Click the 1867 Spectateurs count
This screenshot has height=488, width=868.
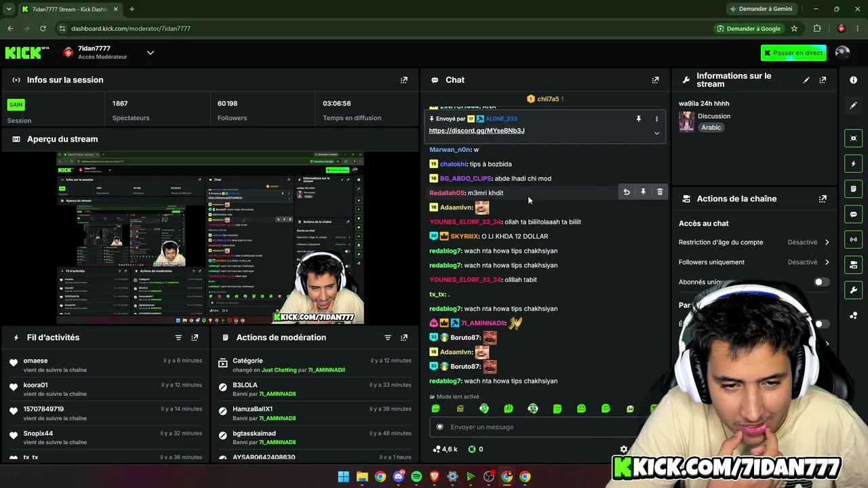tap(120, 104)
